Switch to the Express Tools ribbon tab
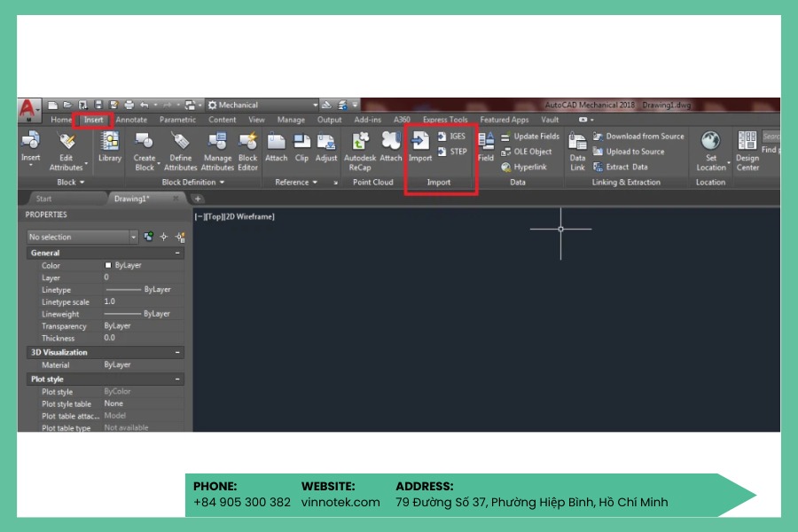Image resolution: width=798 pixels, height=532 pixels. 445,120
